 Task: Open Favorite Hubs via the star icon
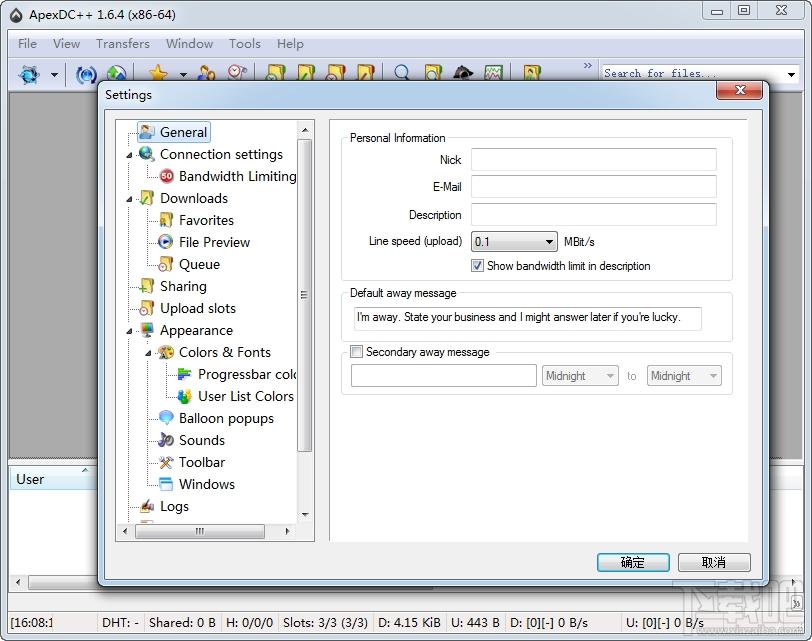(158, 74)
